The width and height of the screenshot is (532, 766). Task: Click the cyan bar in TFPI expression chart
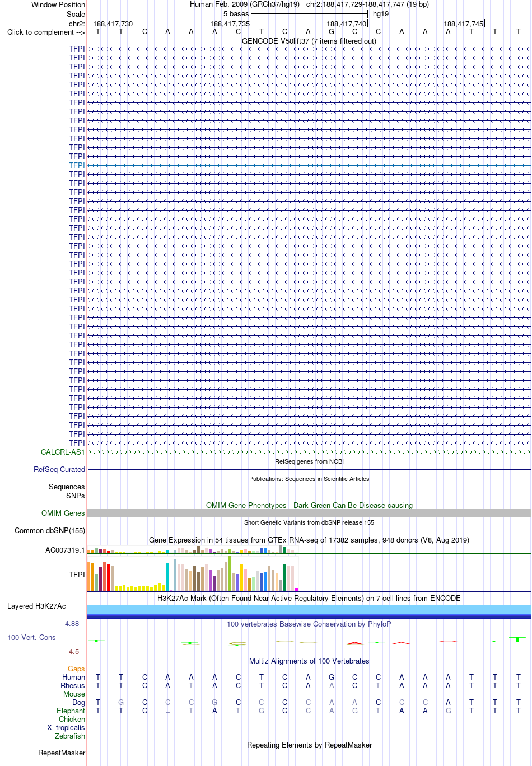point(167,577)
